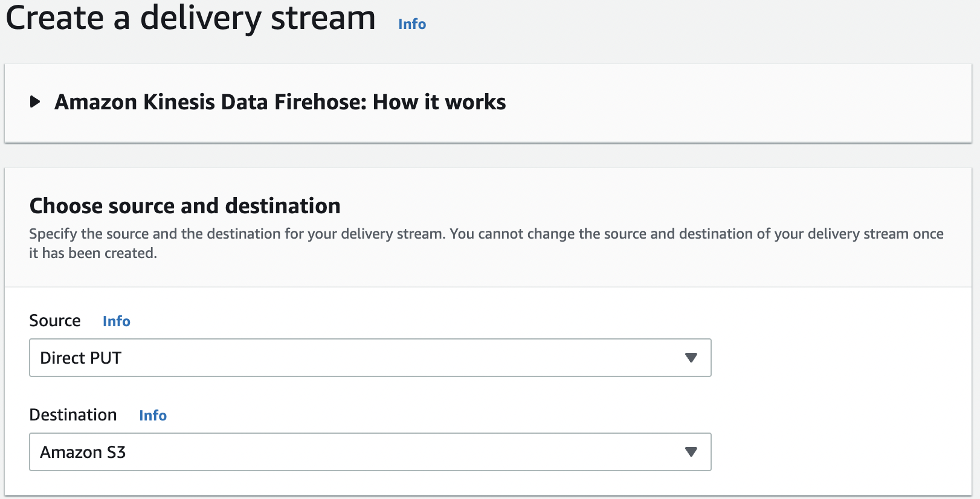Screen dimensions: 980x499
Task: Expand the How it works disclosure triangle
Action: tap(35, 102)
